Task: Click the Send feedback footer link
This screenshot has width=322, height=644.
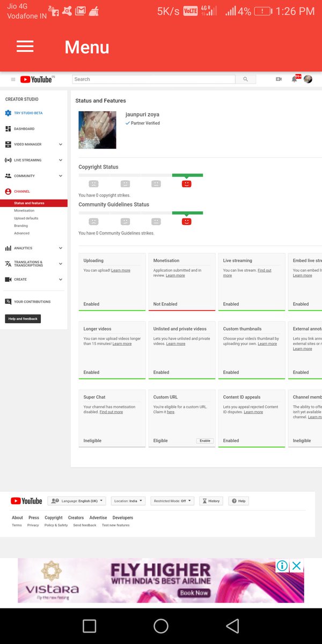Action: (85, 525)
